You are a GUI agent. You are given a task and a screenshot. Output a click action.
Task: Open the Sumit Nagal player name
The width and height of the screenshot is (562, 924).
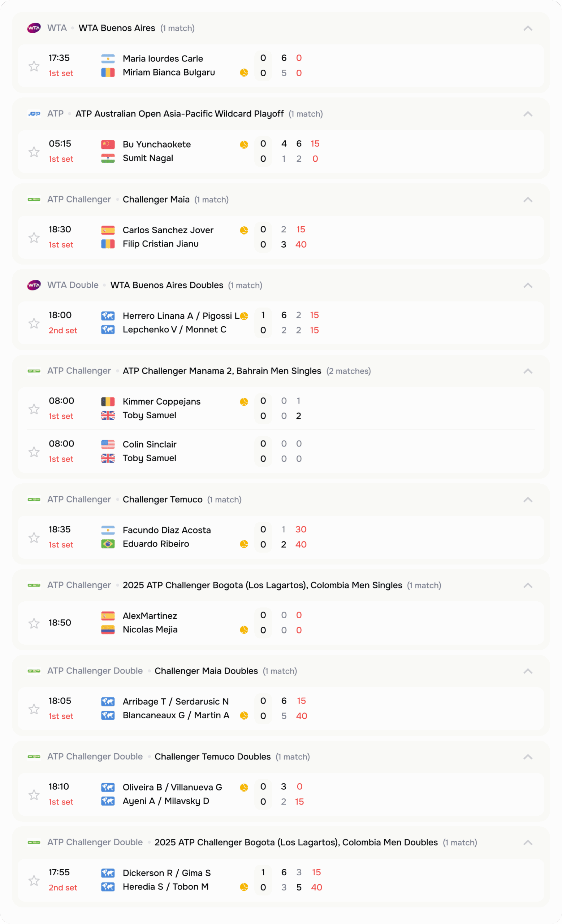pyautogui.click(x=148, y=158)
